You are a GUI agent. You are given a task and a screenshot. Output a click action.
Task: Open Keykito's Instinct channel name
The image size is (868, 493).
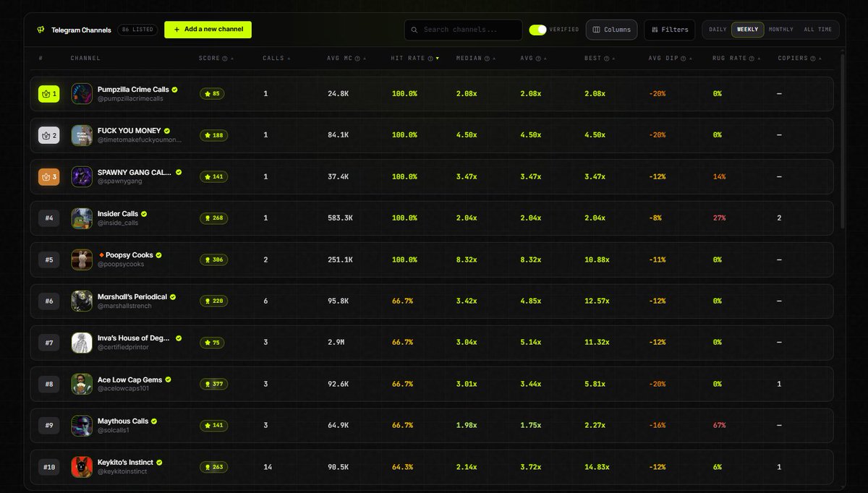click(x=125, y=463)
